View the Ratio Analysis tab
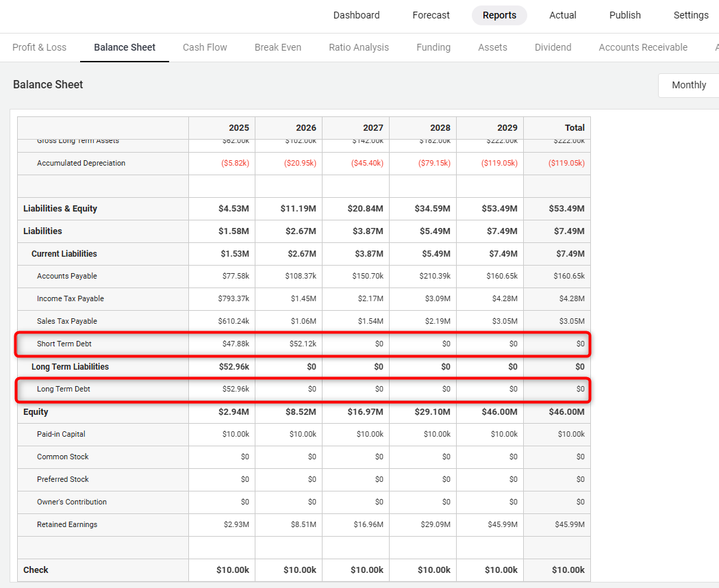Viewport: 719px width, 588px height. [x=359, y=47]
